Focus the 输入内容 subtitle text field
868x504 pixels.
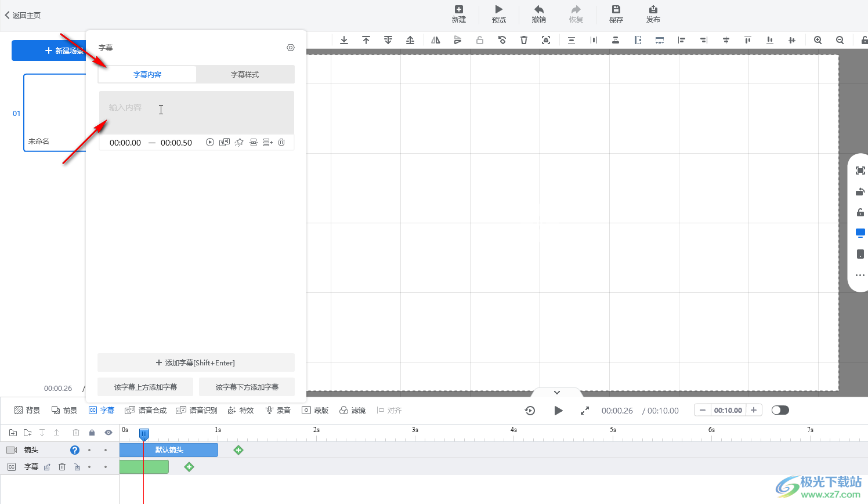click(197, 113)
